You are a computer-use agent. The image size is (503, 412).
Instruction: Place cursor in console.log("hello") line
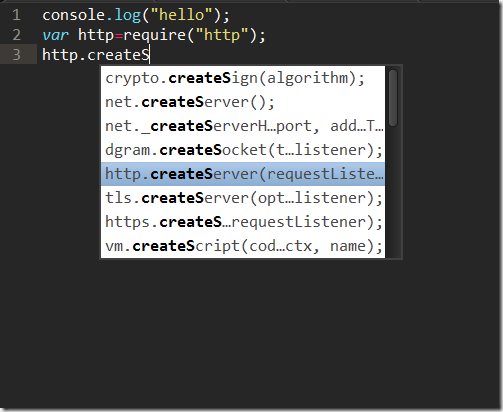[136, 15]
